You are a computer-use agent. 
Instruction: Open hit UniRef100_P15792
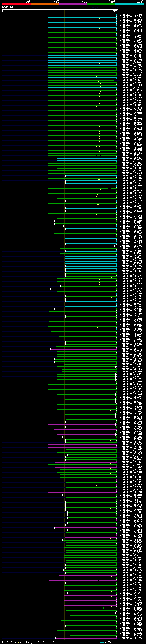(x=131, y=15)
